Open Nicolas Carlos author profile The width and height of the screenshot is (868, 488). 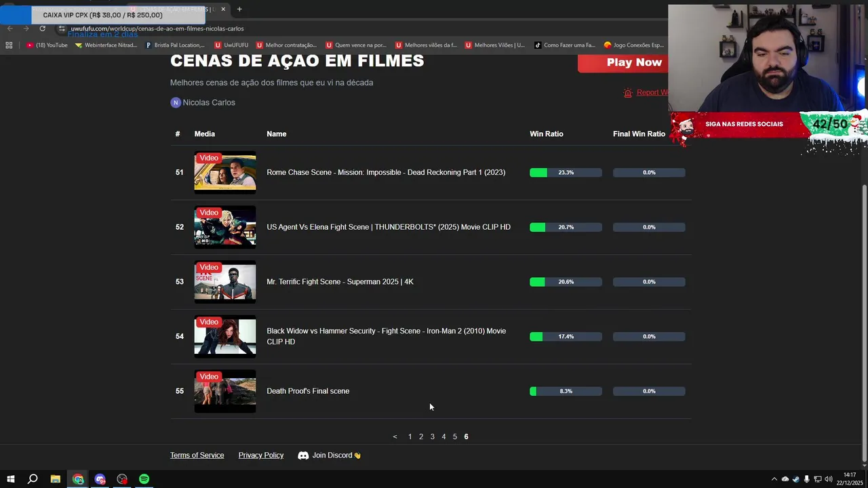coord(209,102)
